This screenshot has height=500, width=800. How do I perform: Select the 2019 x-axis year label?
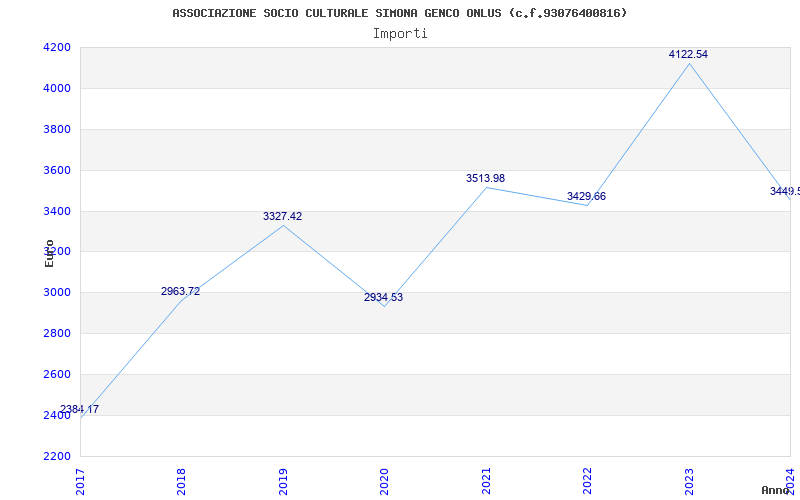(x=283, y=481)
